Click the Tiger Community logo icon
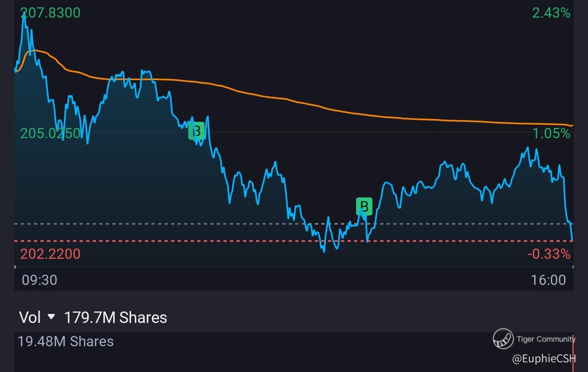This screenshot has width=588, height=372. [502, 338]
